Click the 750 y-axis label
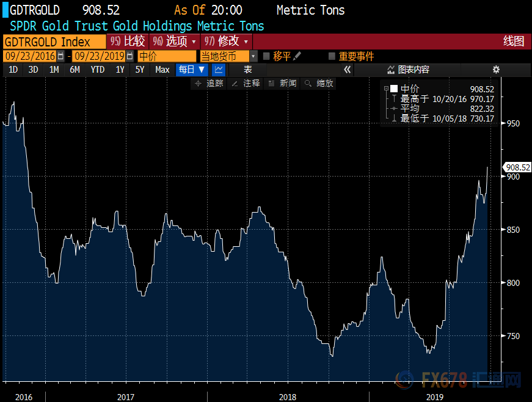Image resolution: width=532 pixels, height=402 pixels. click(x=513, y=336)
